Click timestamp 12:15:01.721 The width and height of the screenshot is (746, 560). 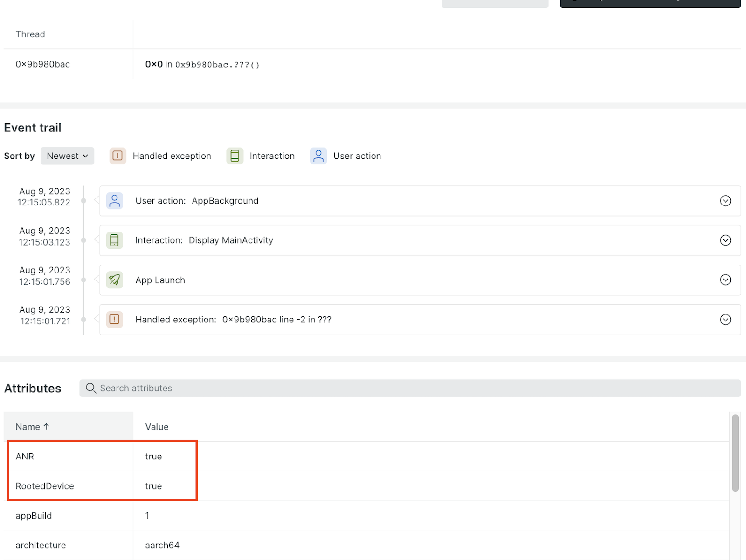pos(45,321)
